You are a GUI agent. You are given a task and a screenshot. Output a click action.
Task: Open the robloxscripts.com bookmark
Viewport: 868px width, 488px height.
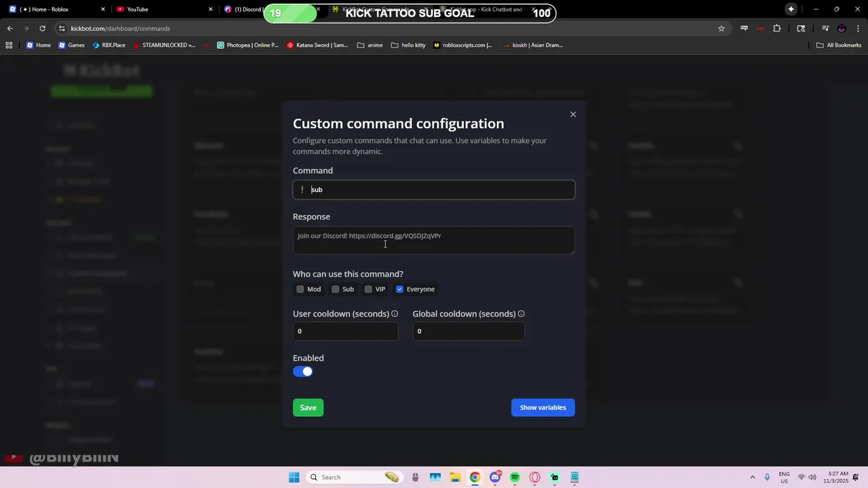[x=462, y=45]
